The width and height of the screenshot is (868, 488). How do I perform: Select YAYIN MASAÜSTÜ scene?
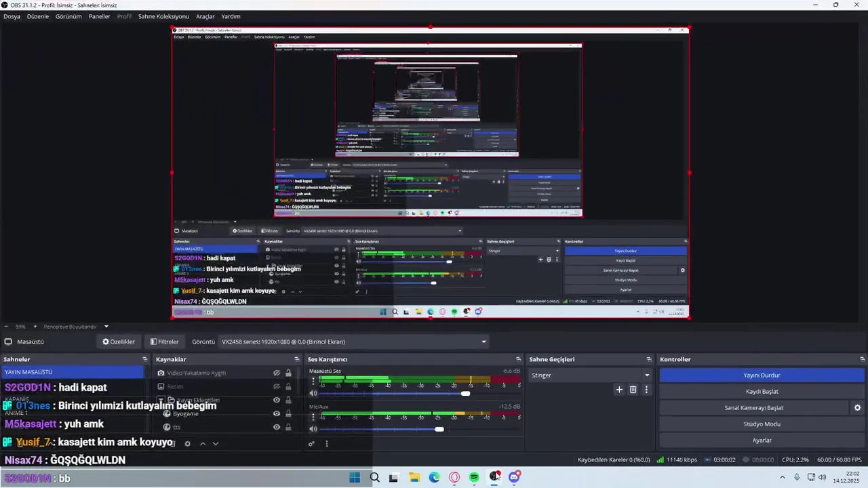(73, 372)
